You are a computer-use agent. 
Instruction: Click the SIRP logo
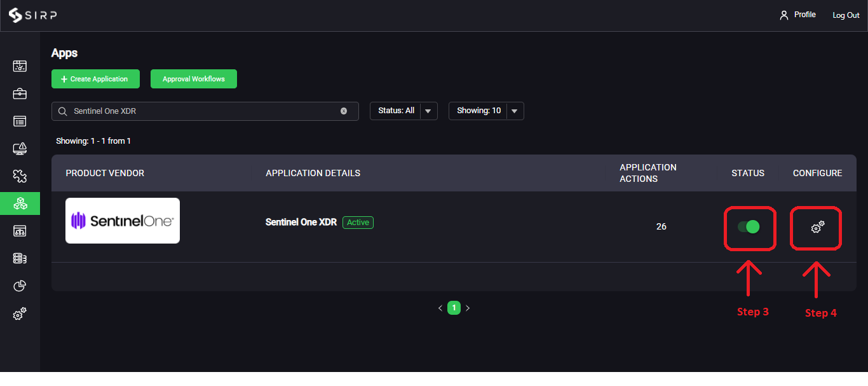point(32,15)
